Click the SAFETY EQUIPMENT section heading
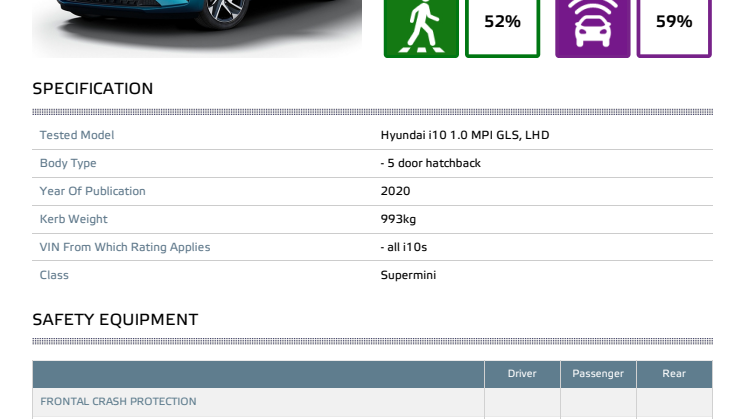Screen dimensions: 746x419 [115, 320]
